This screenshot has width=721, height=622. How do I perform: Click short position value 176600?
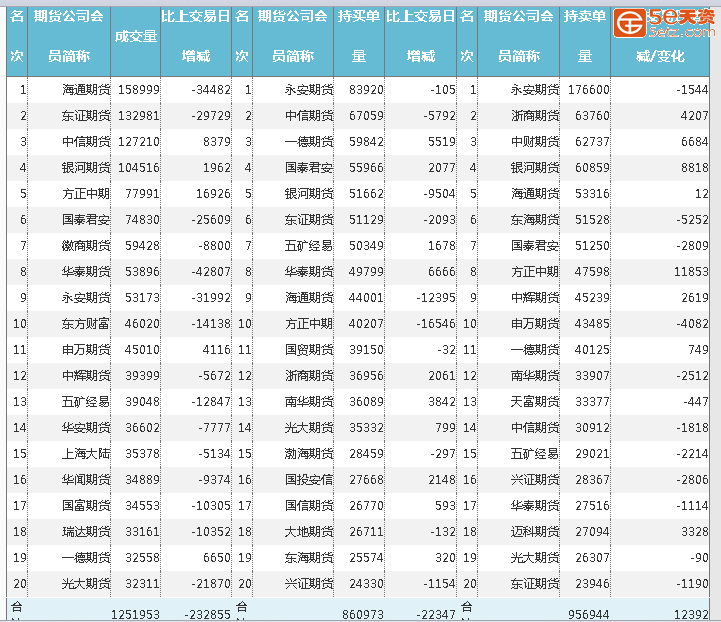point(589,90)
